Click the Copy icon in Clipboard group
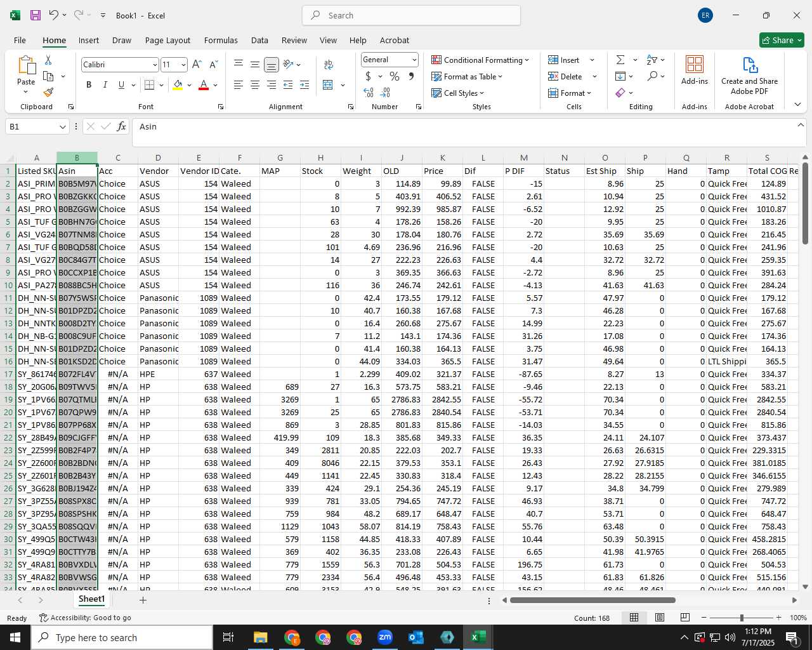The height and width of the screenshot is (650, 812). (x=48, y=76)
